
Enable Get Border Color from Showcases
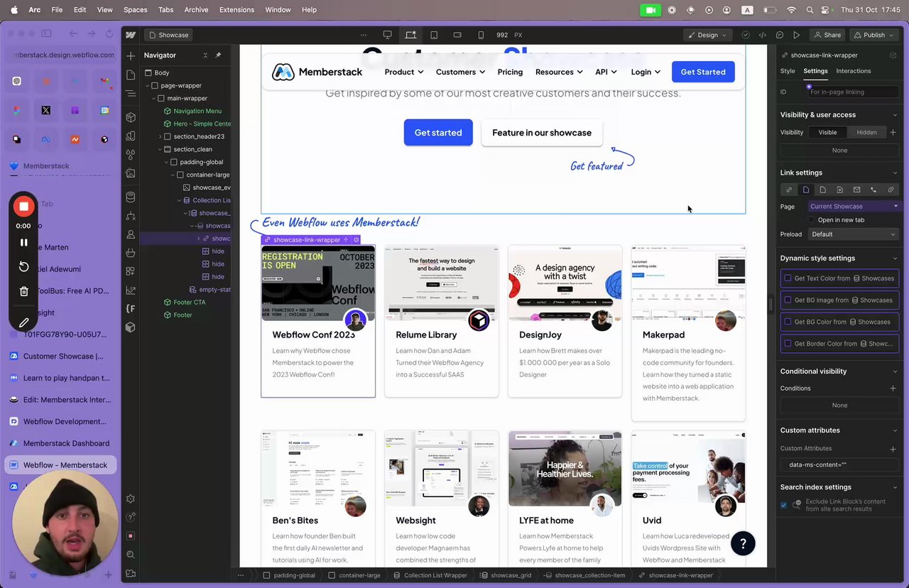788,344
